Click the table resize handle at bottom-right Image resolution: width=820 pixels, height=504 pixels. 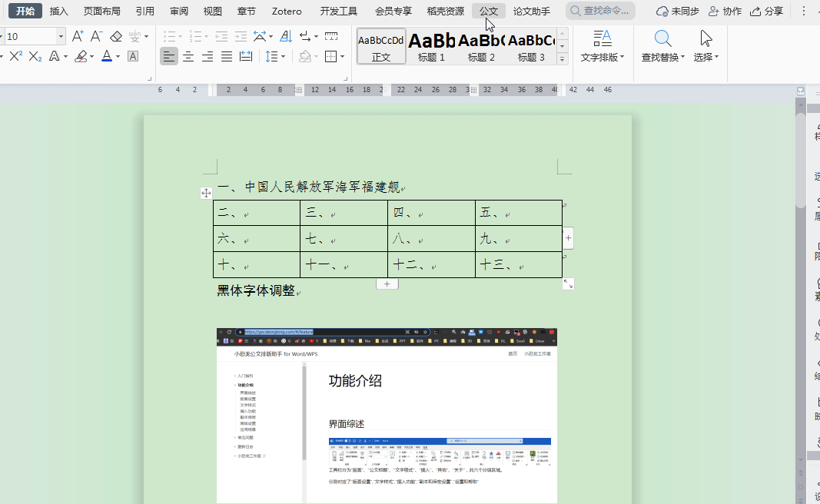point(569,284)
